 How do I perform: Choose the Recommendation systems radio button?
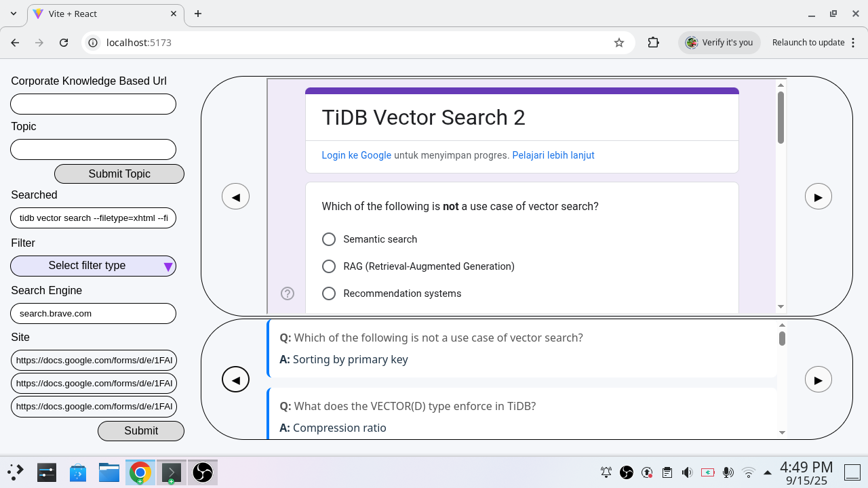329,293
